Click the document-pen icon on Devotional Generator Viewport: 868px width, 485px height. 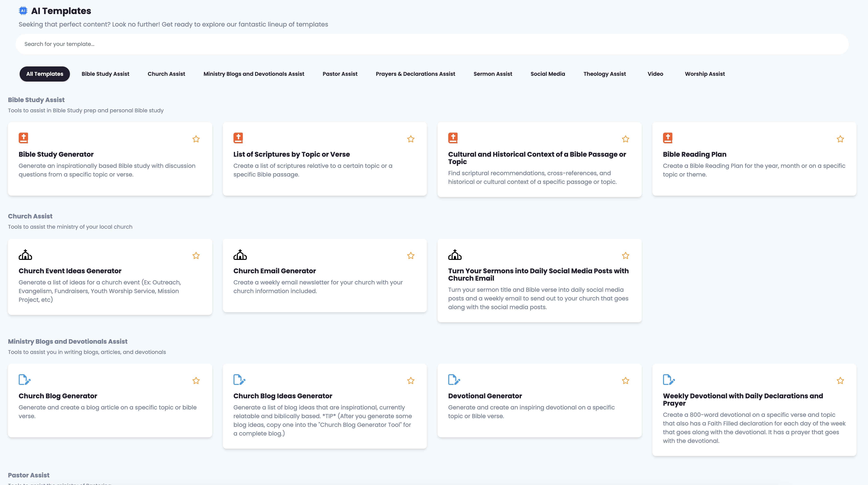[454, 380]
